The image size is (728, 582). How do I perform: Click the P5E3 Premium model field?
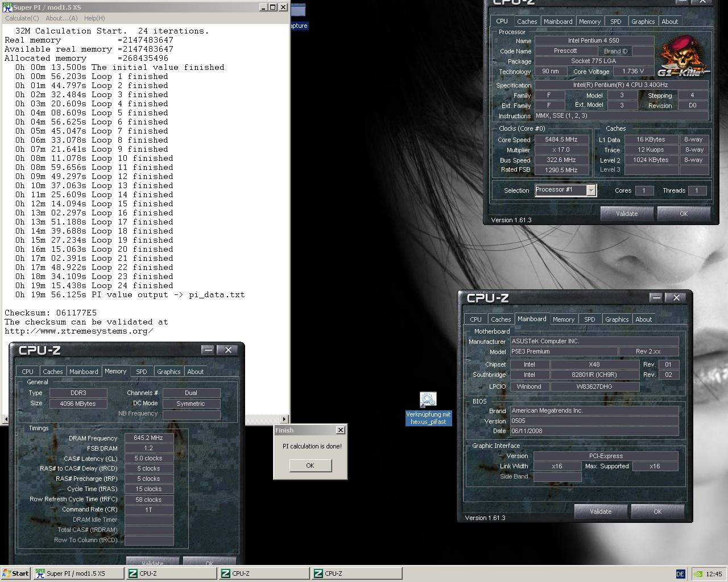[563, 352]
